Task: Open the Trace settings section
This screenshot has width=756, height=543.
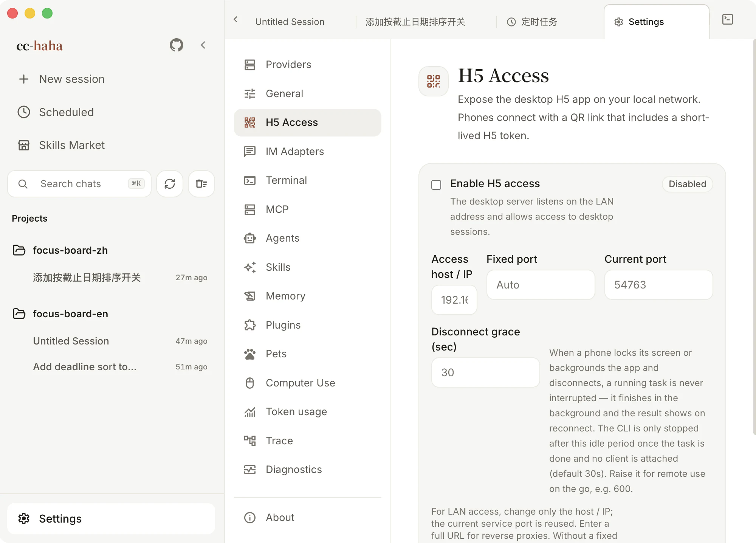Action: (x=308, y=441)
